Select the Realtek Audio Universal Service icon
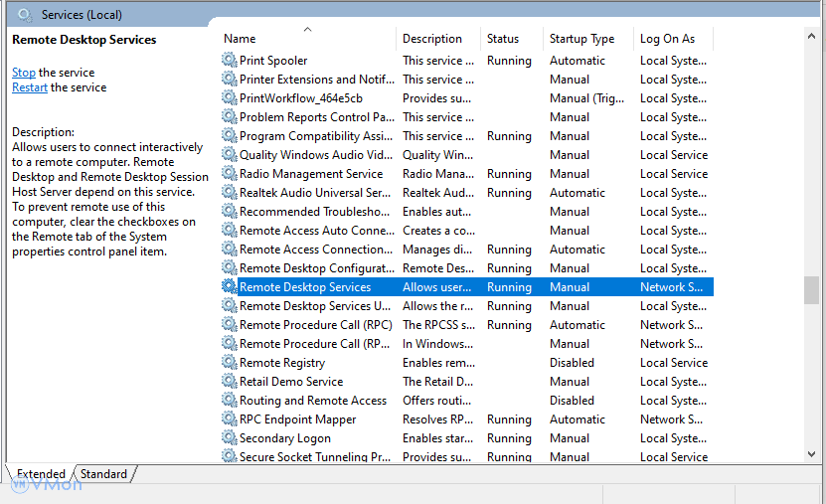Image resolution: width=826 pixels, height=504 pixels. (x=230, y=193)
